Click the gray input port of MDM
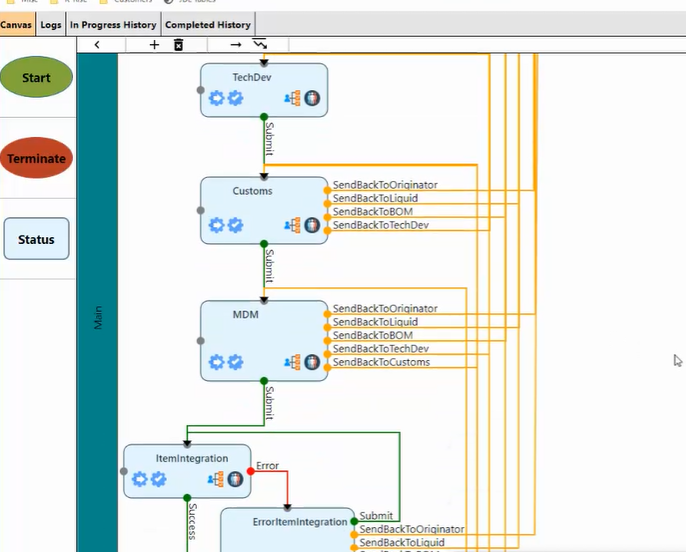Screen dimensions: 686x552 click(x=200, y=341)
